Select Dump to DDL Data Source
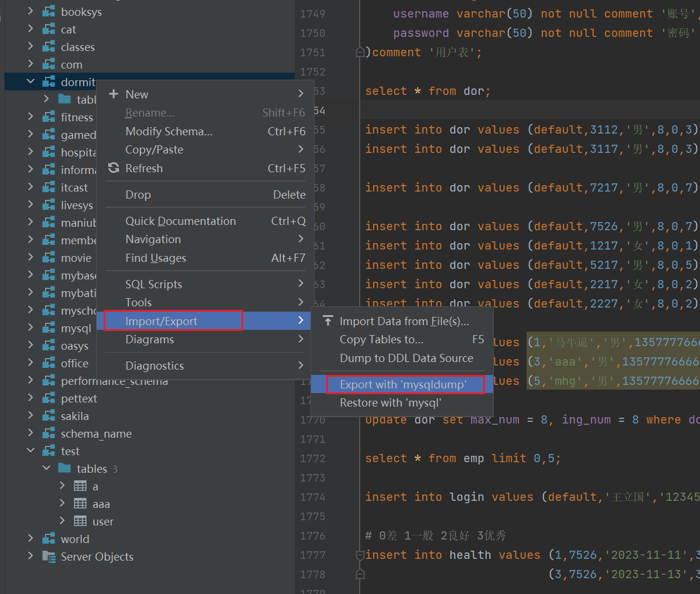Viewport: 700px width, 594px height. 402,358
